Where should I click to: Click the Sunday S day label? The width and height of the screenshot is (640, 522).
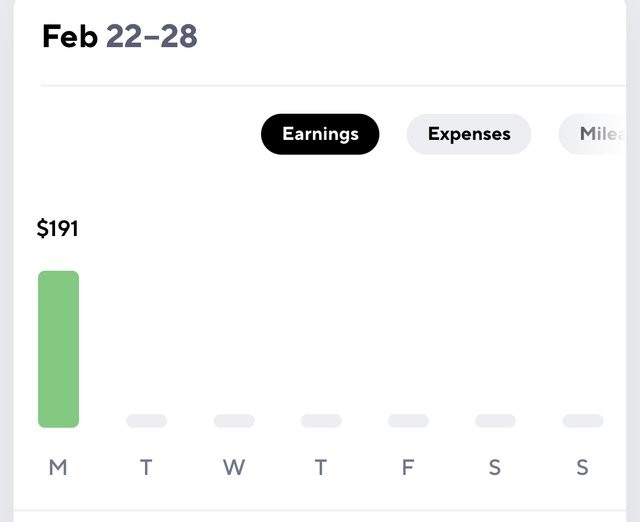tap(582, 467)
